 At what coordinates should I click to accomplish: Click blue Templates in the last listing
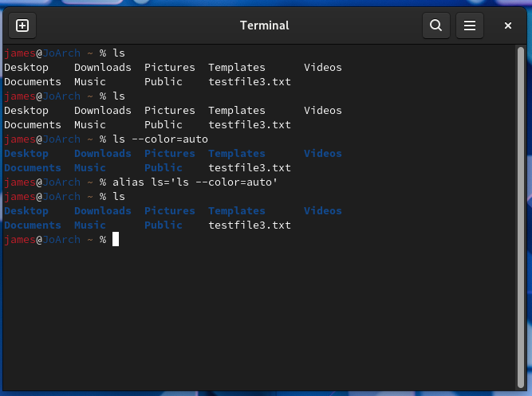(236, 211)
